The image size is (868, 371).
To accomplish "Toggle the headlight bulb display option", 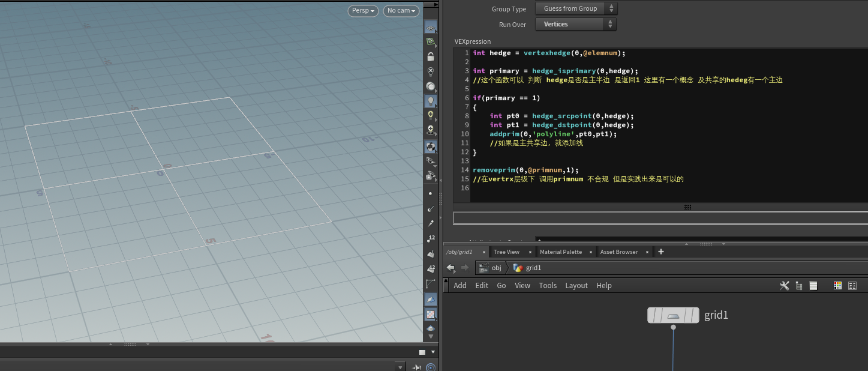I will click(x=430, y=101).
